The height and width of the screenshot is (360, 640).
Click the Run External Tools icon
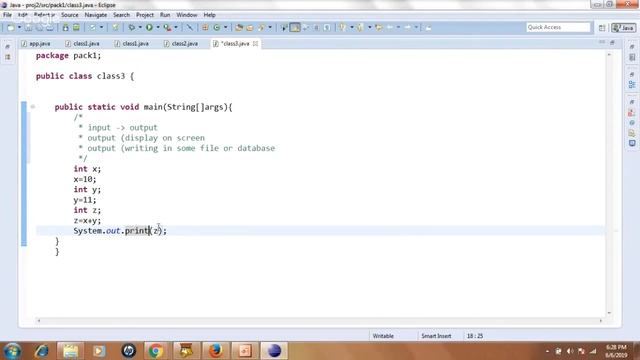[x=167, y=27]
